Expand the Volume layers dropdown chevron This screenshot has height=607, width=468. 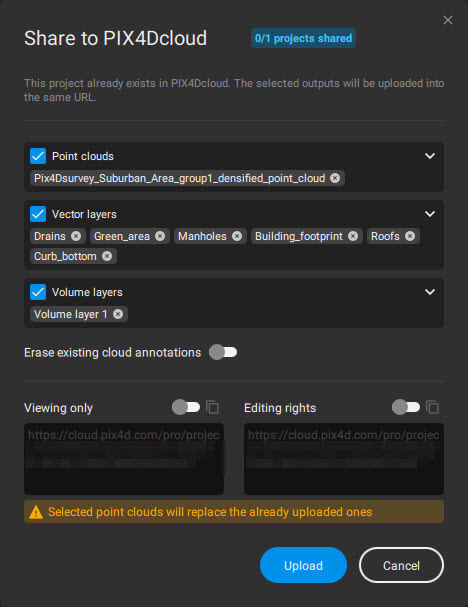coord(430,292)
